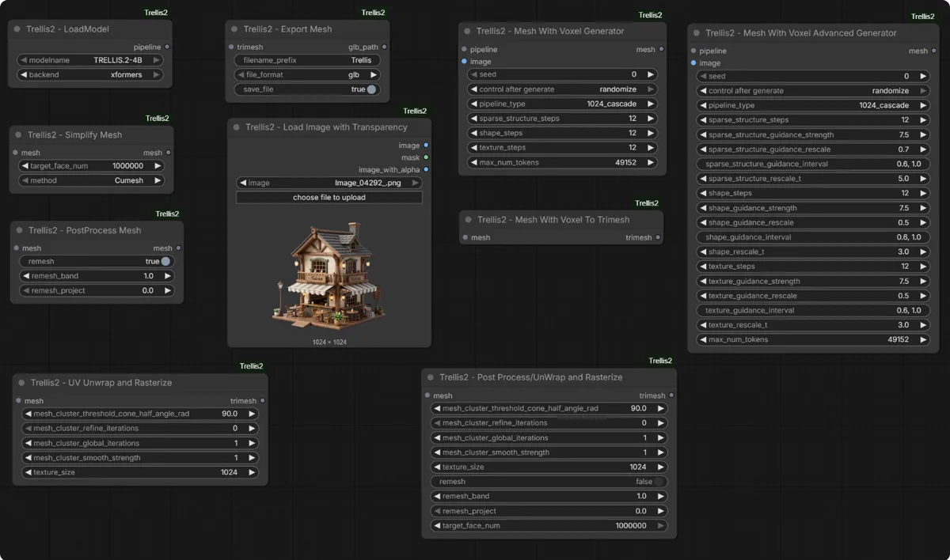The width and height of the screenshot is (950, 560).
Task: Toggle save_file switch in Export Mesh node
Action: point(371,89)
